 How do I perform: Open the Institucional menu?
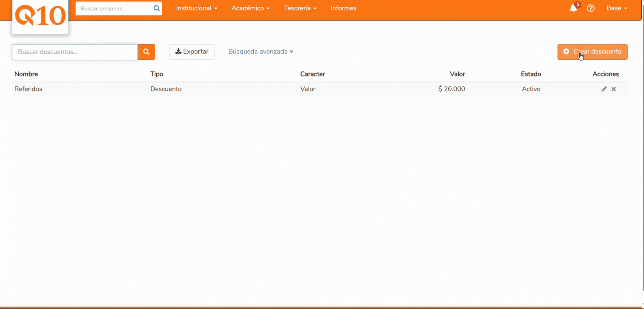point(196,8)
